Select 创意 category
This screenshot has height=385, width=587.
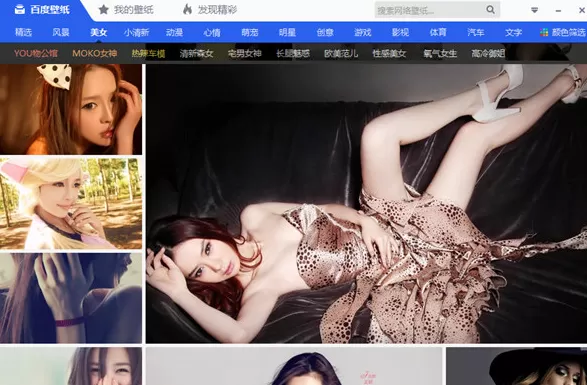pyautogui.click(x=325, y=33)
